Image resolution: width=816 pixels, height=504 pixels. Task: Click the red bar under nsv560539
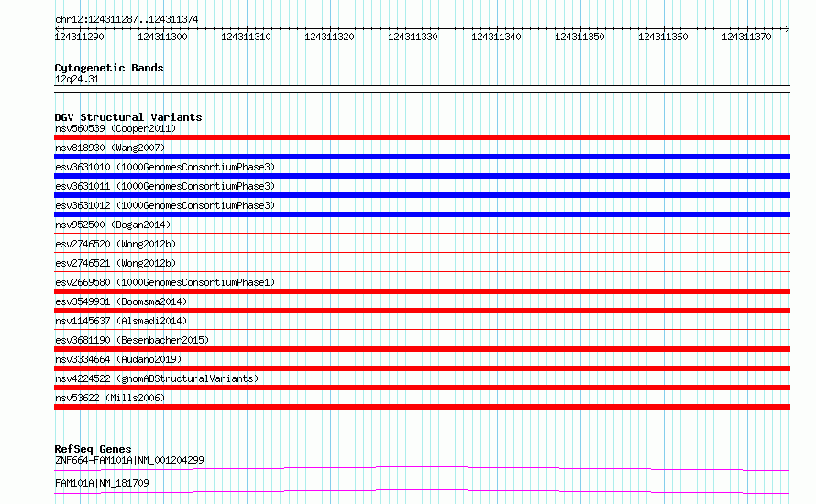point(422,137)
